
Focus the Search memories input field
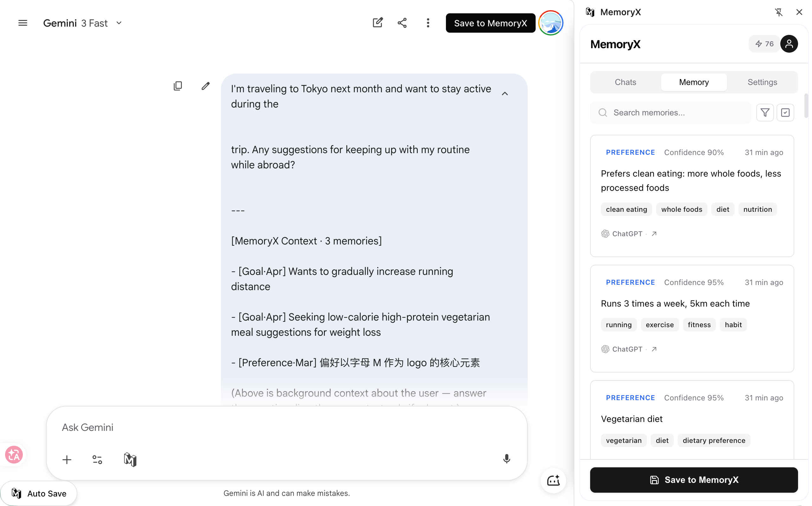(670, 113)
